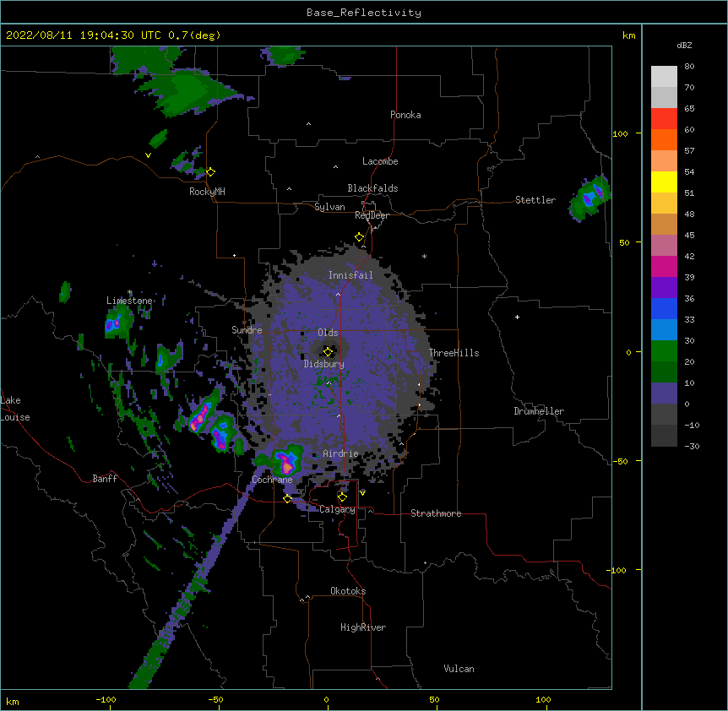Click the Calgary city label

click(x=337, y=509)
